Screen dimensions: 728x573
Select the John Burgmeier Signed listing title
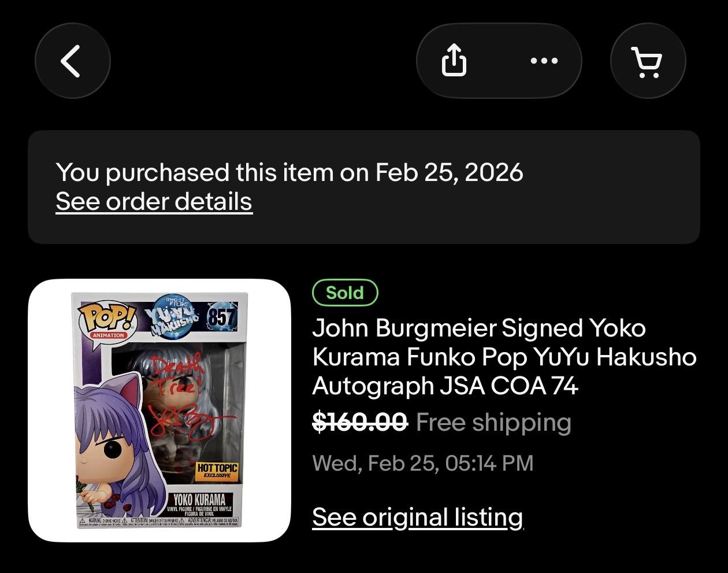504,357
